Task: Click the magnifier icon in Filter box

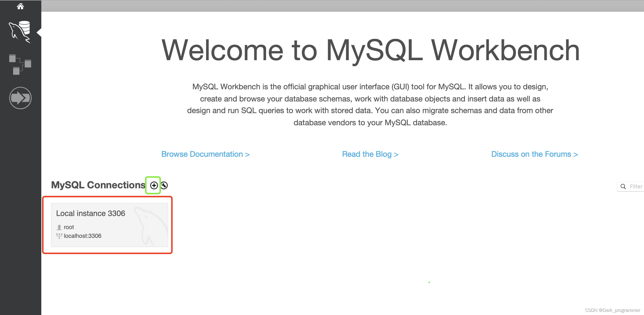Action: pyautogui.click(x=623, y=186)
